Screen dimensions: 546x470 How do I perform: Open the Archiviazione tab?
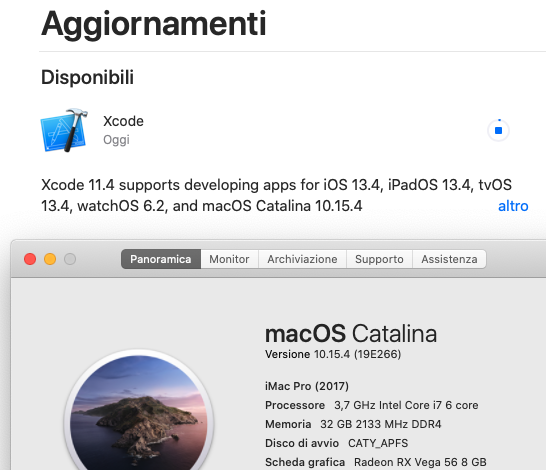click(x=302, y=259)
